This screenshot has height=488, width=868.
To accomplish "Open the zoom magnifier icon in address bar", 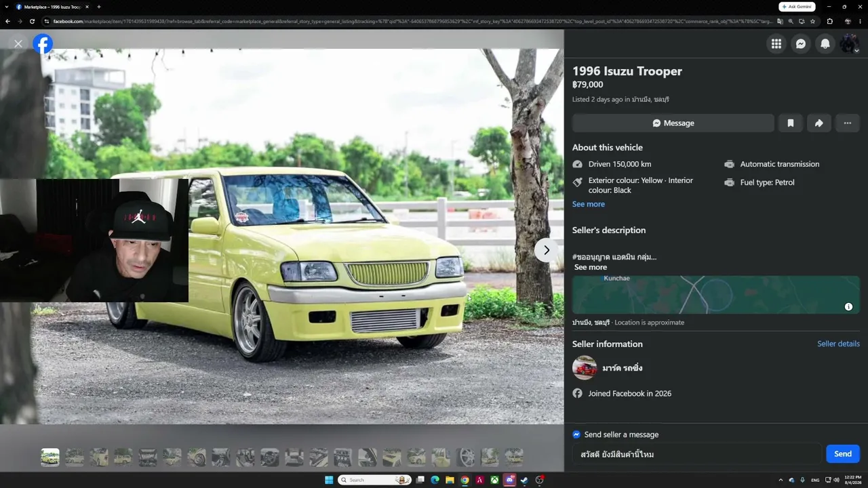I will [x=791, y=21].
